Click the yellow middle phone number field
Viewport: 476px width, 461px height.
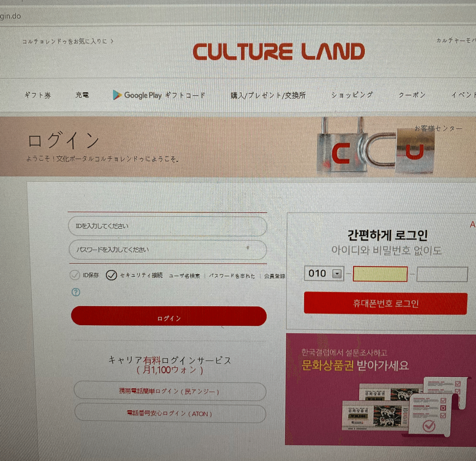point(380,274)
